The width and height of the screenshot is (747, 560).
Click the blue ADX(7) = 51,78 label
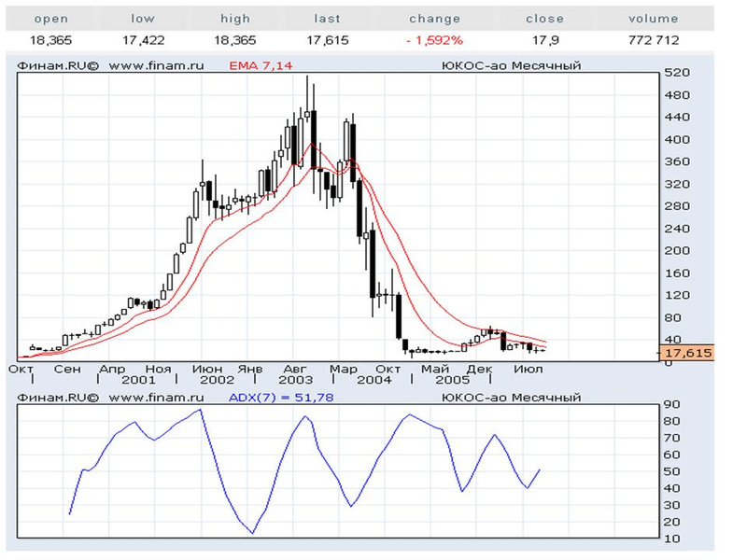point(281,398)
